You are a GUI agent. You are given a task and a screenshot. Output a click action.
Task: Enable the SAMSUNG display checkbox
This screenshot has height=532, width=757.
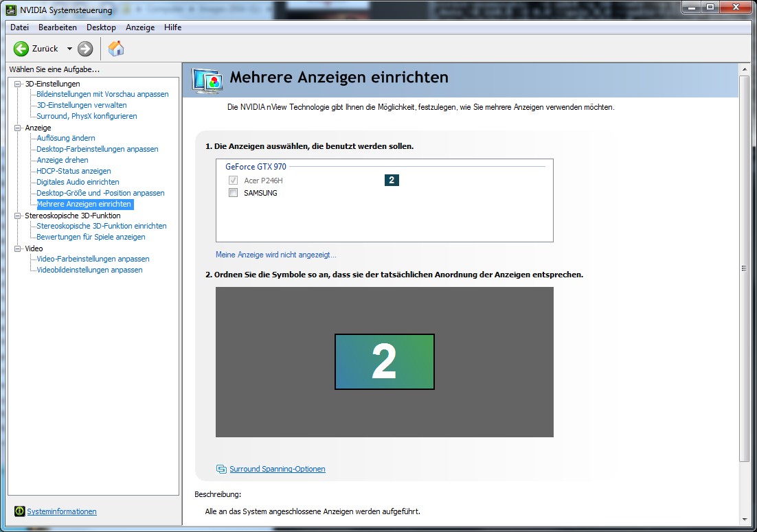tap(233, 192)
